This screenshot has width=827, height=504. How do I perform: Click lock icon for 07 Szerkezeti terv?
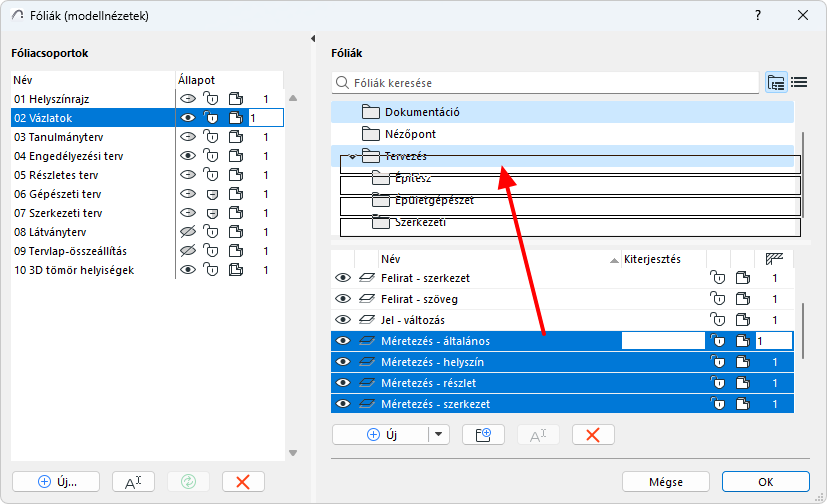[212, 213]
